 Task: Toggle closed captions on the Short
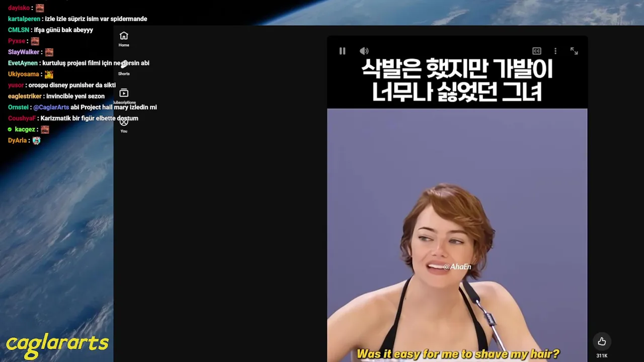pyautogui.click(x=537, y=51)
